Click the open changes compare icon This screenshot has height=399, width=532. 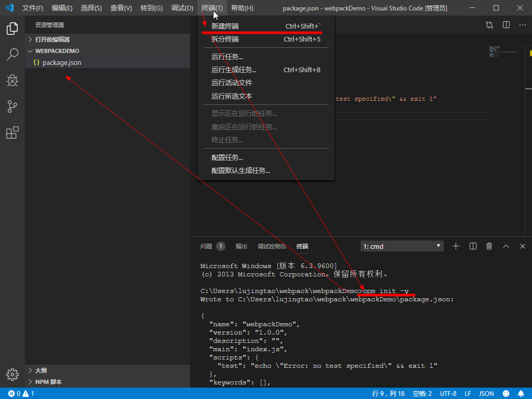(489, 25)
